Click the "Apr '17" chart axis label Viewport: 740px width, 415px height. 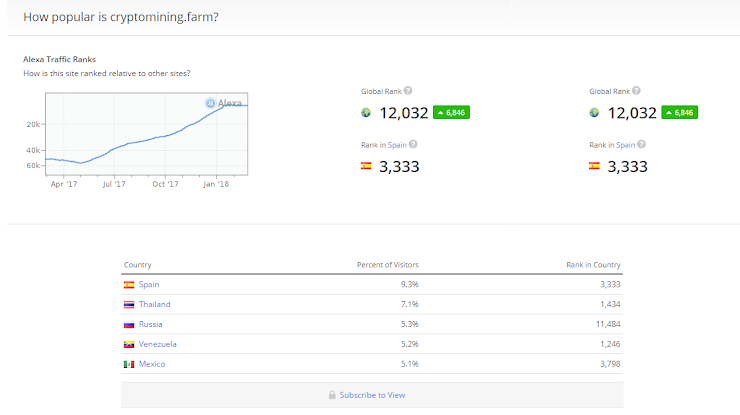pyautogui.click(x=64, y=184)
